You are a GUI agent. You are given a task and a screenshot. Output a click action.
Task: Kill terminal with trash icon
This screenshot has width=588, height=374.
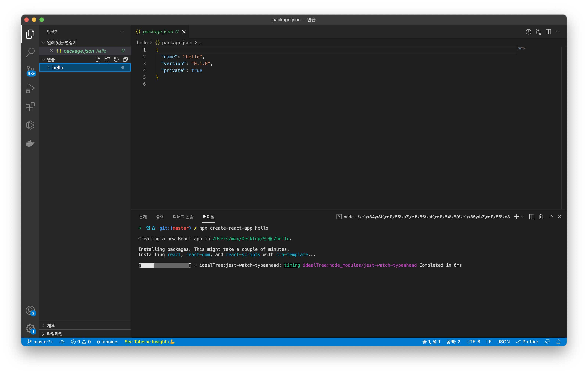point(541,217)
